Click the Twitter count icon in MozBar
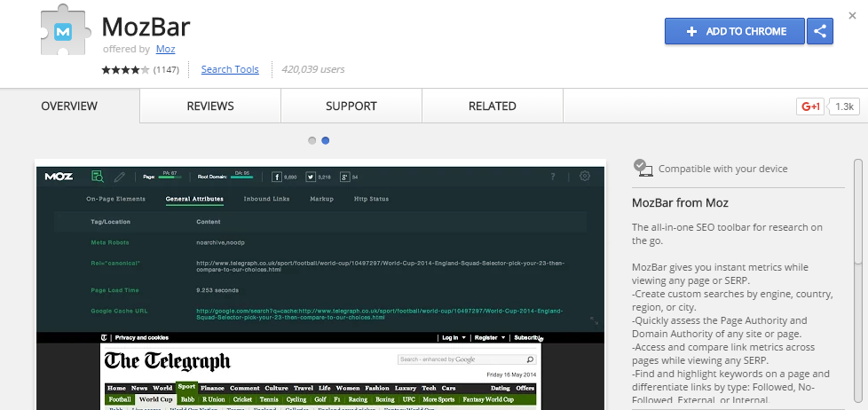The width and height of the screenshot is (868, 410). [311, 177]
